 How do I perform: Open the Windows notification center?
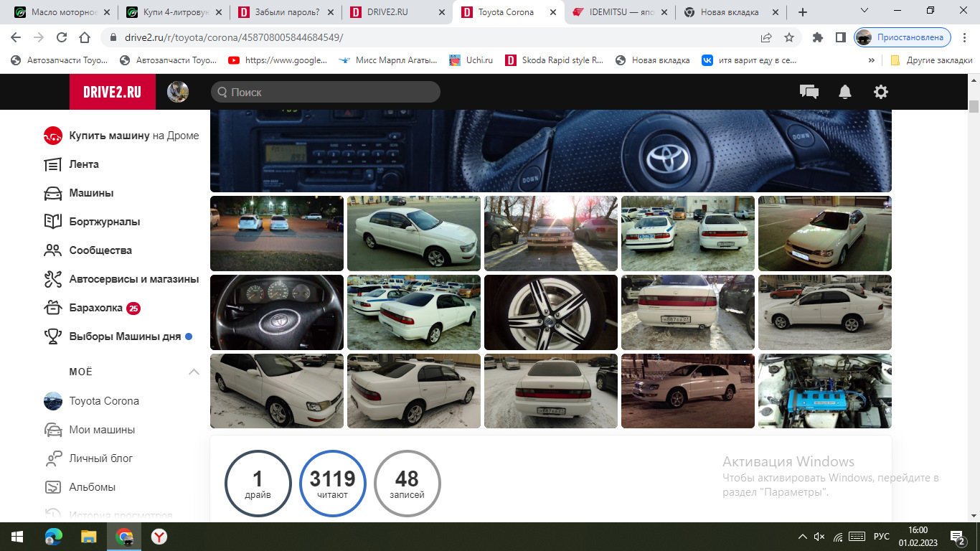pyautogui.click(x=958, y=537)
